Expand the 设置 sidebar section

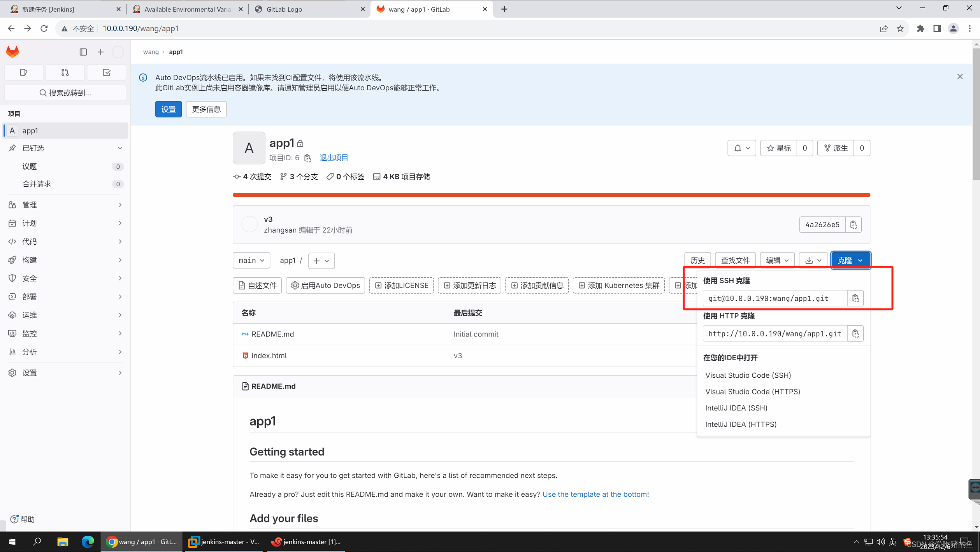click(65, 373)
